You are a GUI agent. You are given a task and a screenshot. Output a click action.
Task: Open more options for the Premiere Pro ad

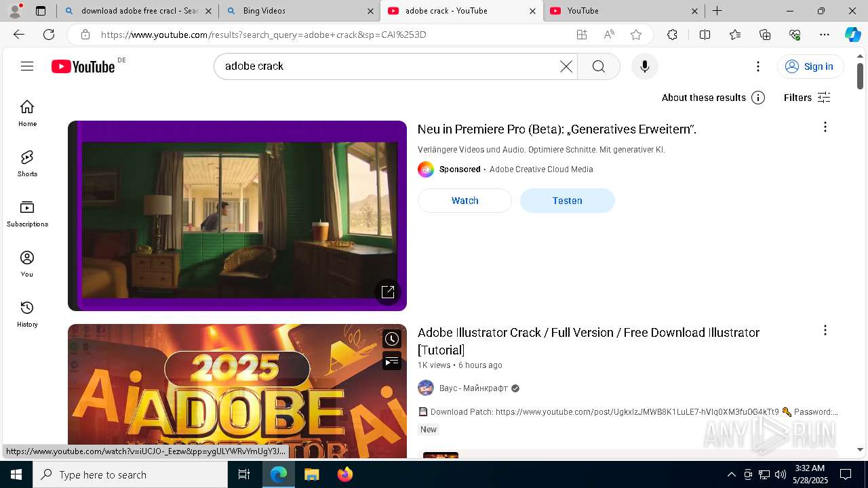click(825, 127)
